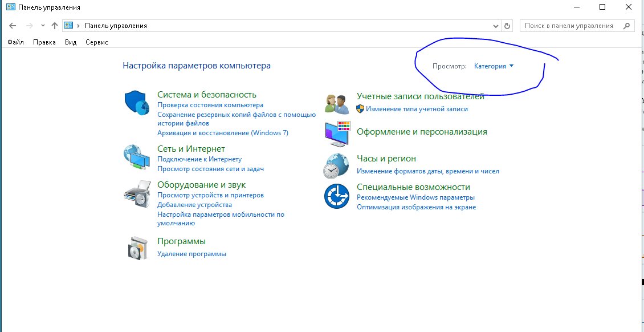
Task: Click Подключение к Интернету link
Action: pyautogui.click(x=199, y=159)
